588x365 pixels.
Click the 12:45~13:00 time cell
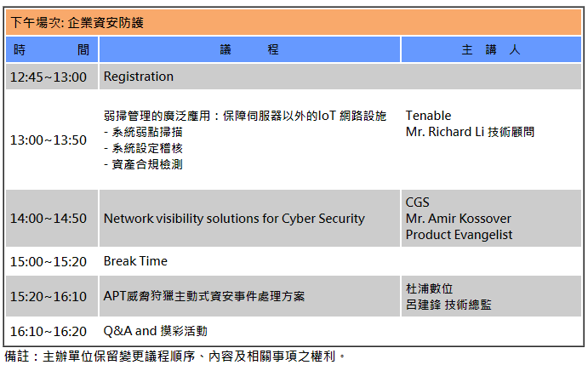click(x=49, y=77)
